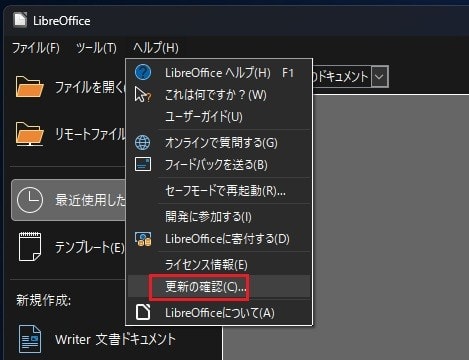This screenshot has width=469, height=360.
Task: Click 更新の確認(C)... menu entry
Action: pos(219,286)
